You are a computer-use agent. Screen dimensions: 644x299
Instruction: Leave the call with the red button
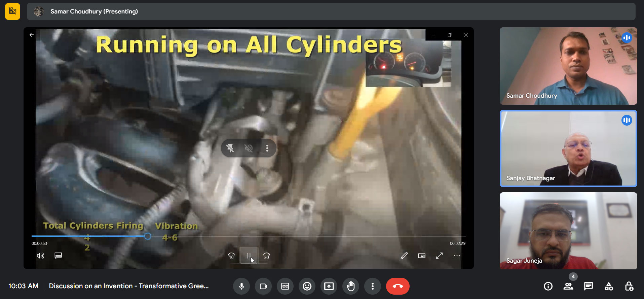397,286
